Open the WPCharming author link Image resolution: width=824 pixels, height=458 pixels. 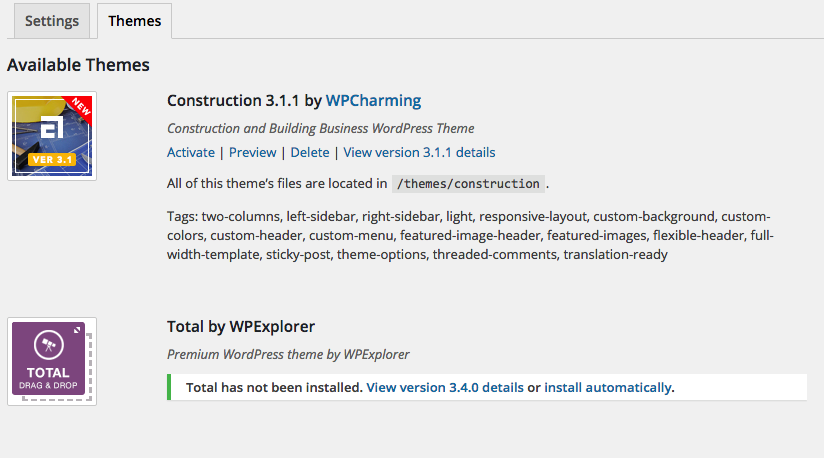(x=373, y=100)
